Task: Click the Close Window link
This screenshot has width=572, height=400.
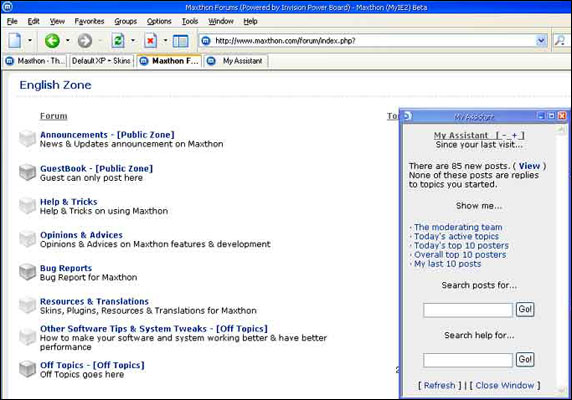Action: (505, 385)
